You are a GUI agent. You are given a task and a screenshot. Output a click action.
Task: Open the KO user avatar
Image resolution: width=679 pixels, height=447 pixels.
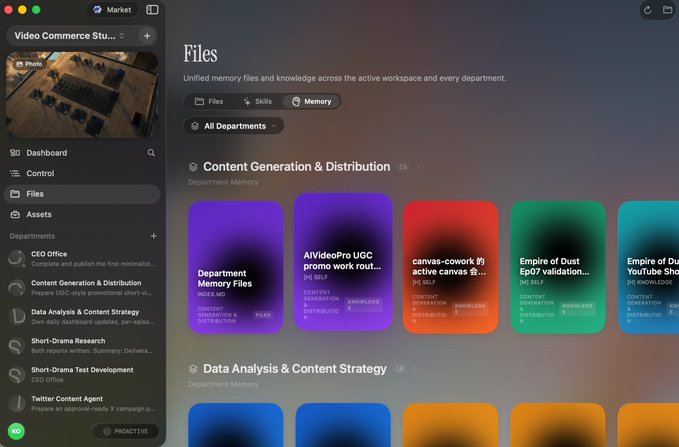16,431
